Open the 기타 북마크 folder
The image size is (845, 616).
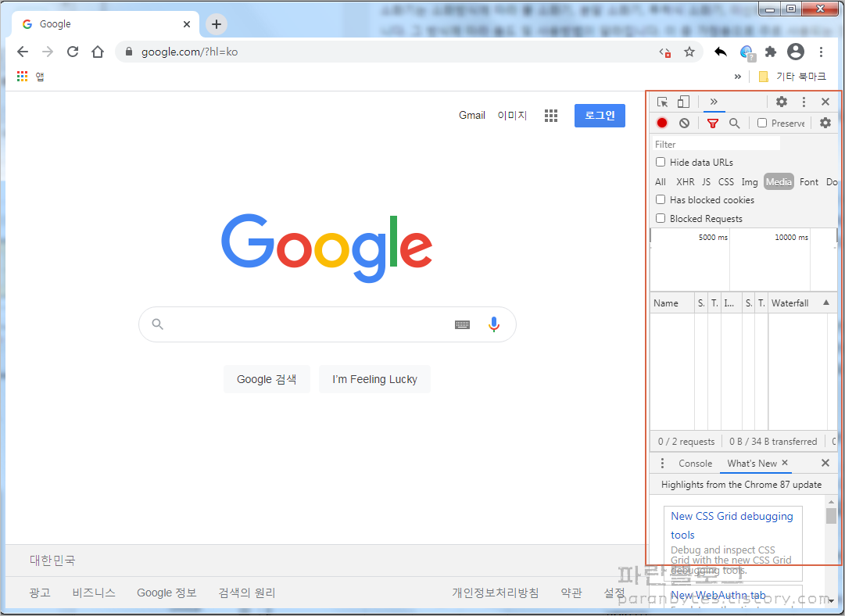tap(792, 77)
